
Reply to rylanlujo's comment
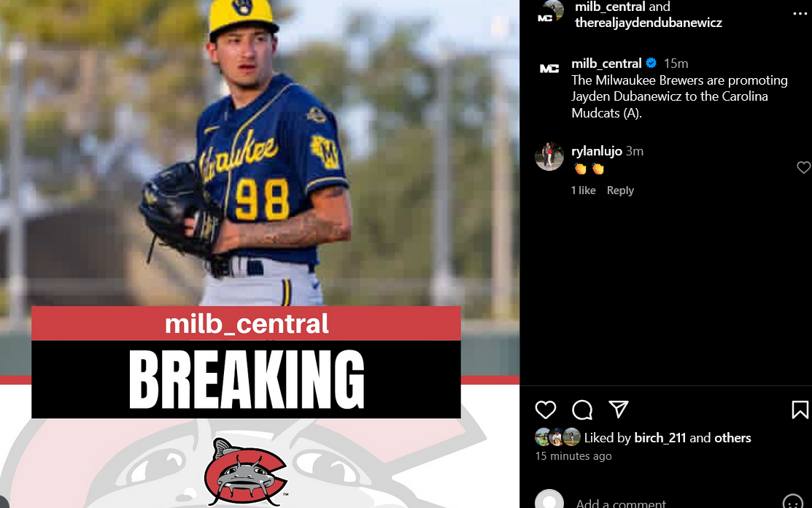tap(620, 190)
